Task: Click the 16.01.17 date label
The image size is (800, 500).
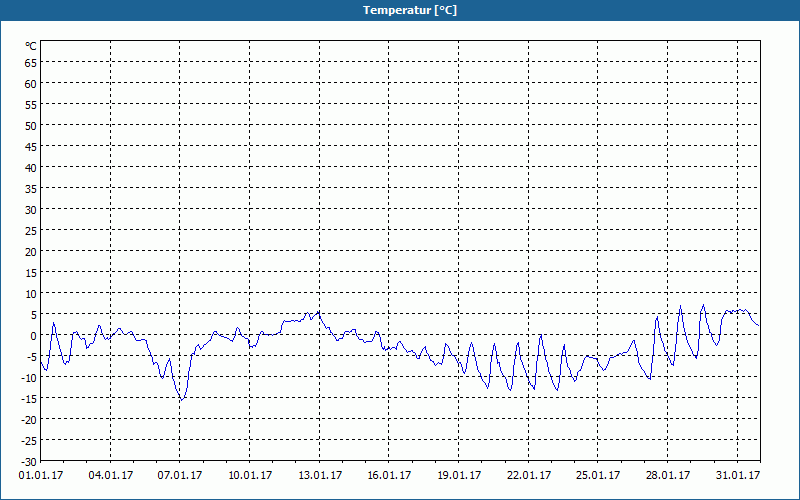Action: pos(389,476)
